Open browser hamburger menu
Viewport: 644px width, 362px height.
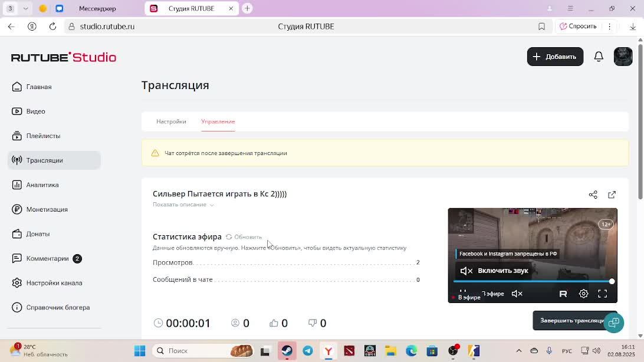point(570,8)
